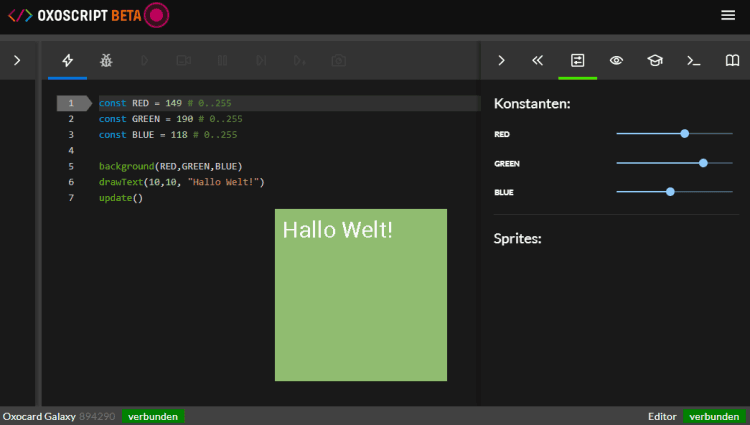The width and height of the screenshot is (750, 425).
Task: Click the double chevron left icon
Action: click(x=538, y=61)
